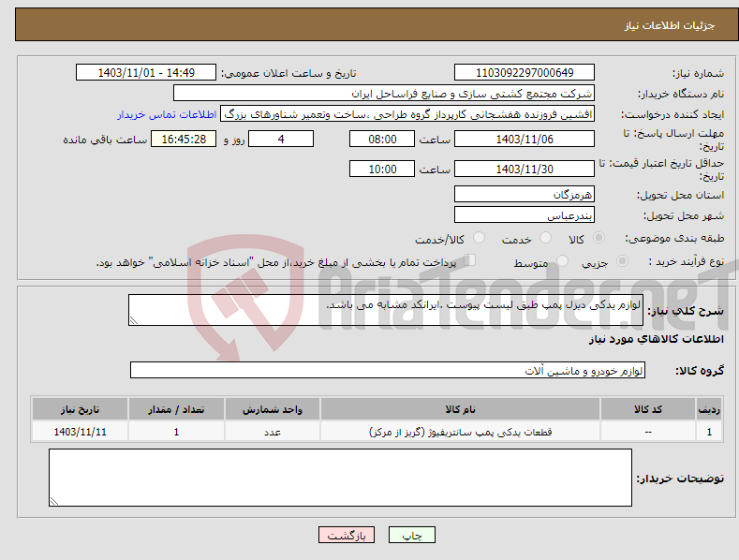Screen dimensions: 739x560
Task: Click the کد کالا column header
Action: click(x=648, y=409)
